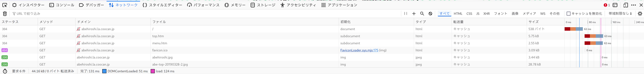Open the 帯域制限なし throttling dropdown
644x74 pixels.
(x=620, y=13)
